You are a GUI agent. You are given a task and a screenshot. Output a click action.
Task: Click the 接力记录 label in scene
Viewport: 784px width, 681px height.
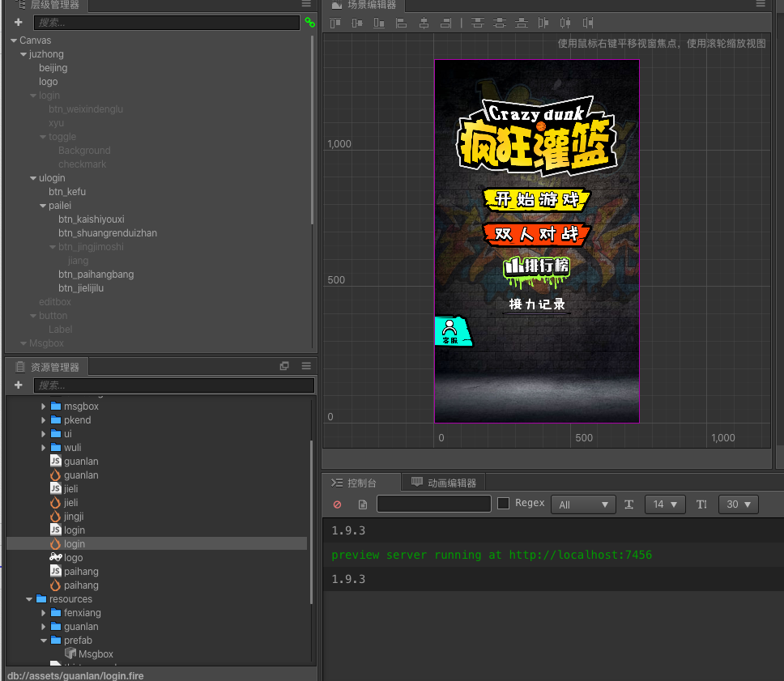[536, 304]
